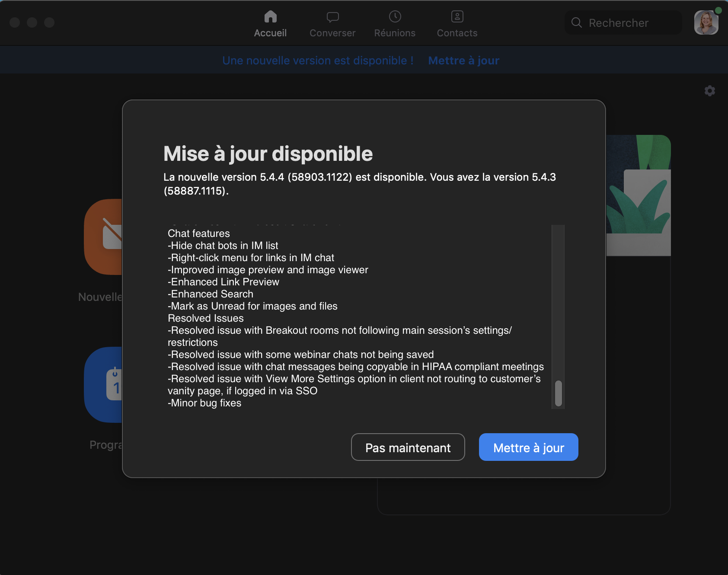Close the Zoom window with leftmost button
This screenshot has width=728, height=575.
[15, 22]
